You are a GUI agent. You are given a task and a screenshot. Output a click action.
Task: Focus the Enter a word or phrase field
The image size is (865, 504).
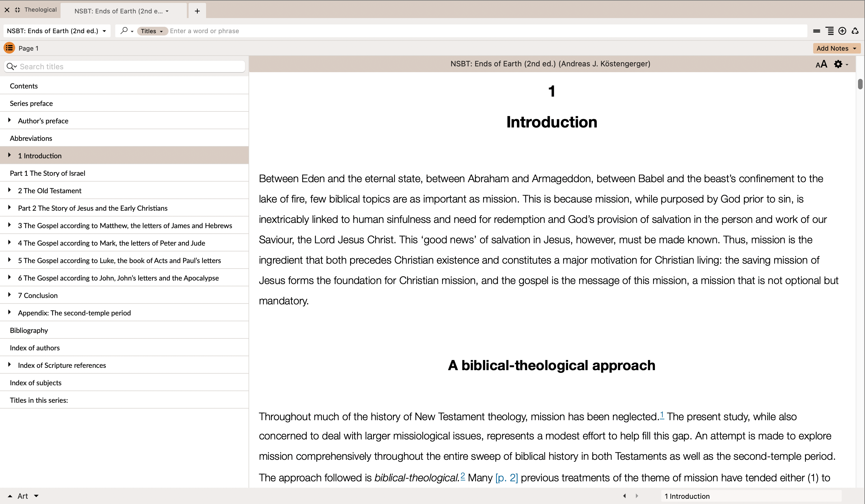pos(488,31)
